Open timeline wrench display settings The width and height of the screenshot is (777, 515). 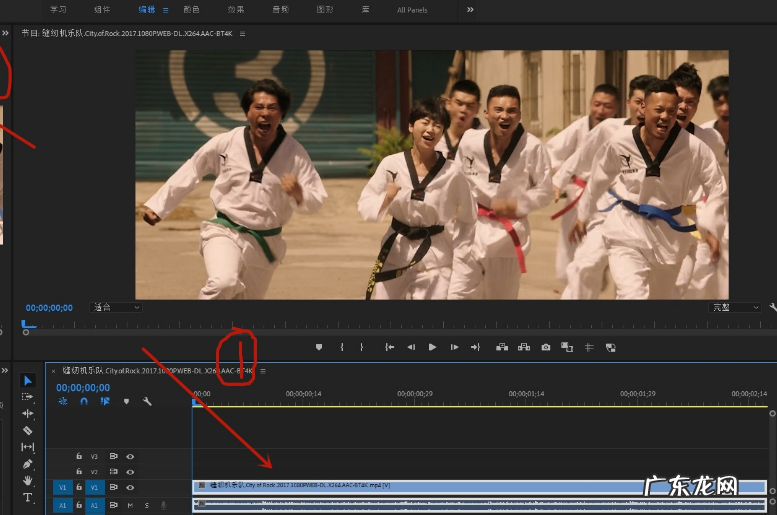point(148,401)
